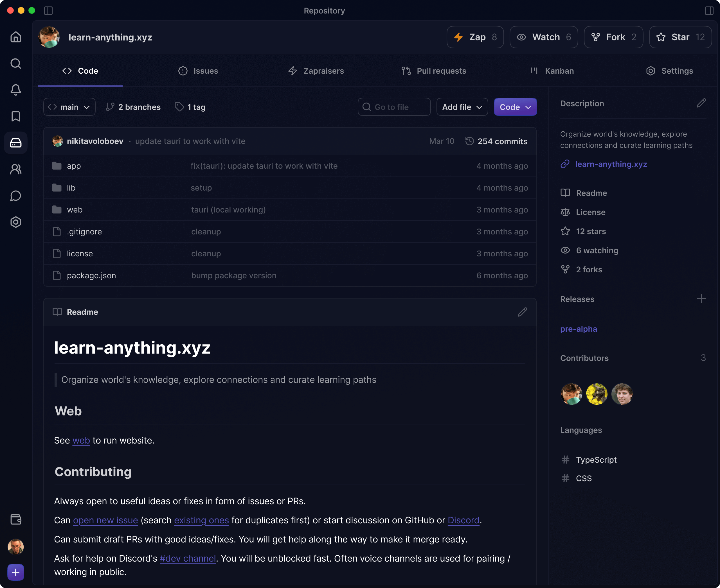Open the People icon in the sidebar
Image resolution: width=720 pixels, height=588 pixels.
pos(15,169)
